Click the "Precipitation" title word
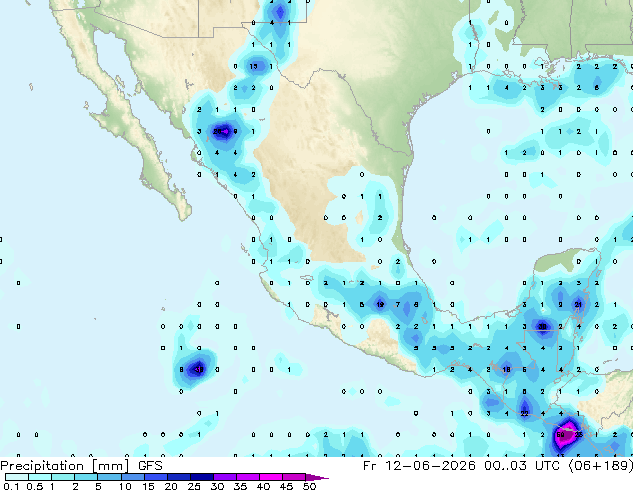Viewport: 634px width, 490px height. click(x=42, y=466)
